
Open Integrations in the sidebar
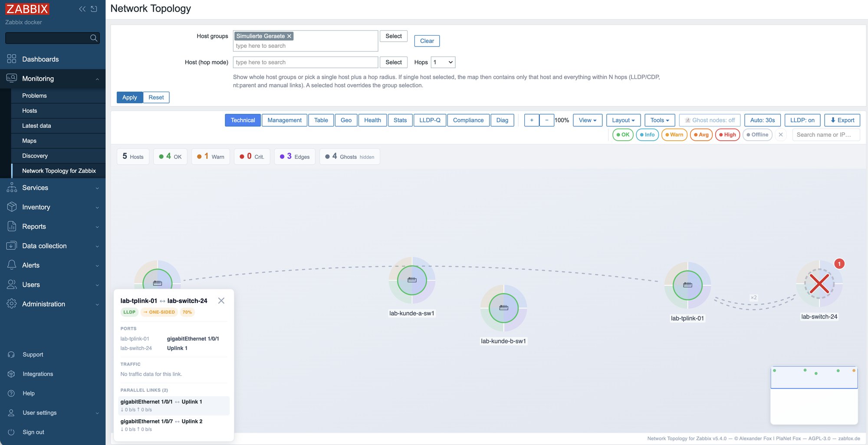click(x=38, y=374)
